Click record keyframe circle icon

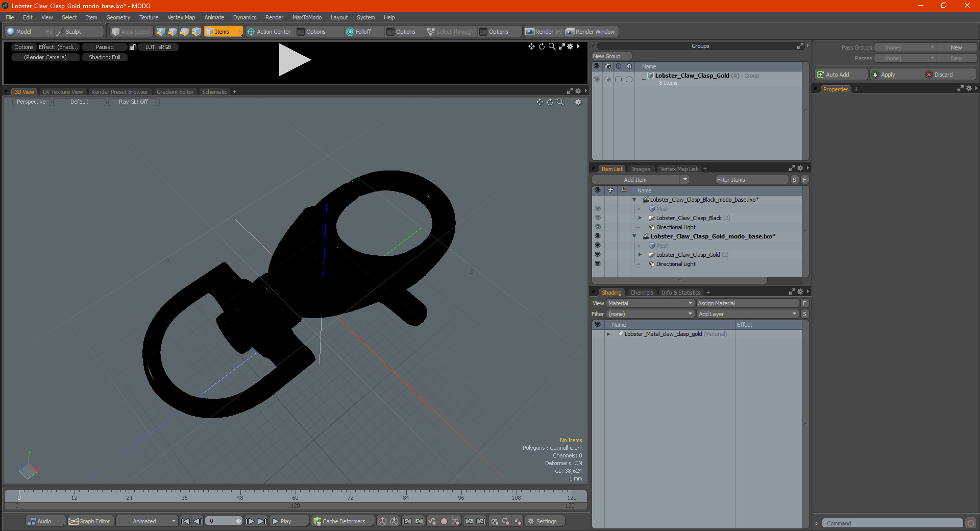click(x=444, y=521)
